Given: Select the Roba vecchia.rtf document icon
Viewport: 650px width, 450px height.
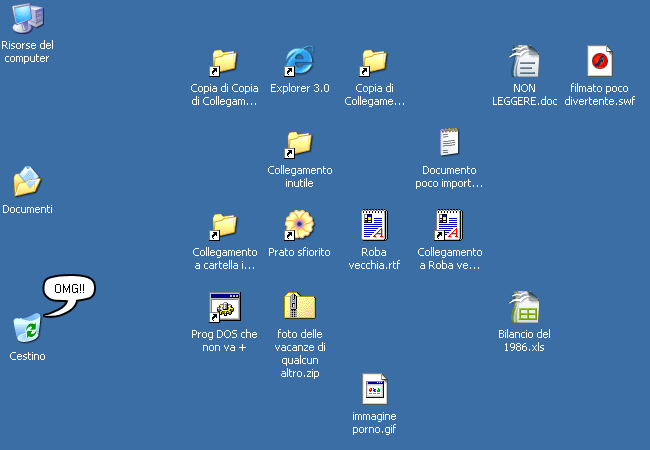Looking at the screenshot, I should pos(374,225).
